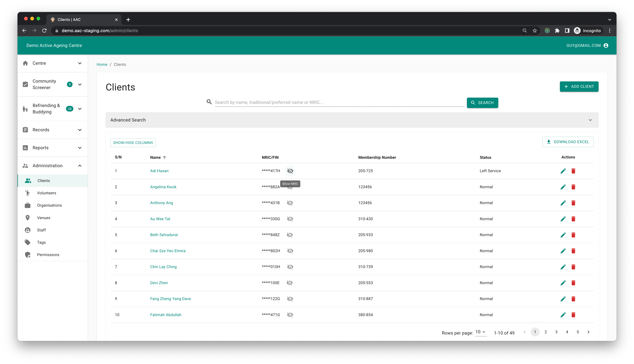Show NRIC for Adi Hasan
Image resolution: width=634 pixels, height=364 pixels.
(x=290, y=171)
